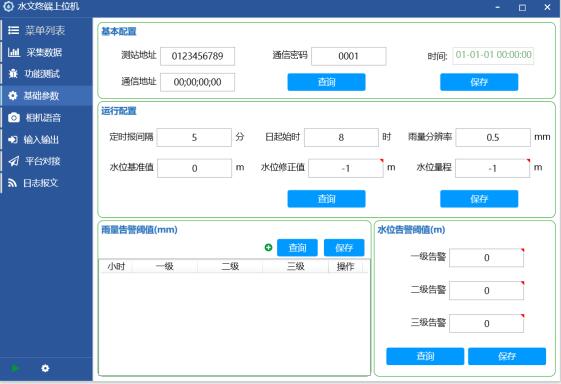Viewport: 561px width, 384px height.
Task: Click the 小时 column header
Action: pos(116,266)
